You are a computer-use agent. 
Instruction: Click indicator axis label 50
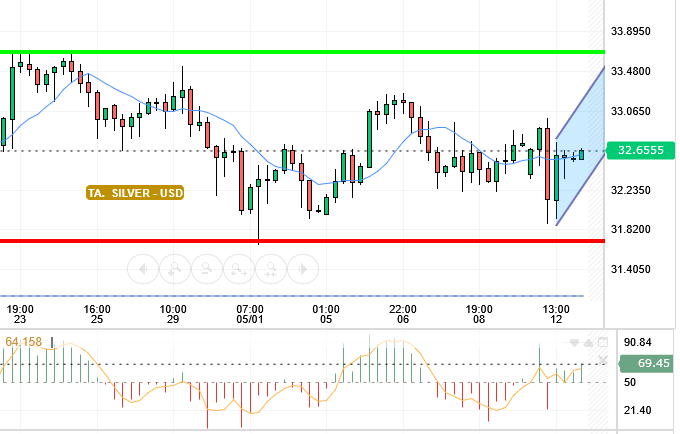click(630, 382)
